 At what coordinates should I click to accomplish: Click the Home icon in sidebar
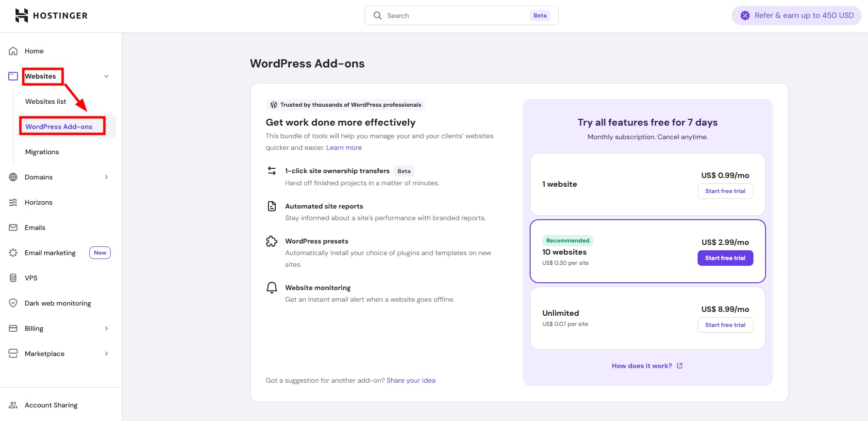point(13,51)
